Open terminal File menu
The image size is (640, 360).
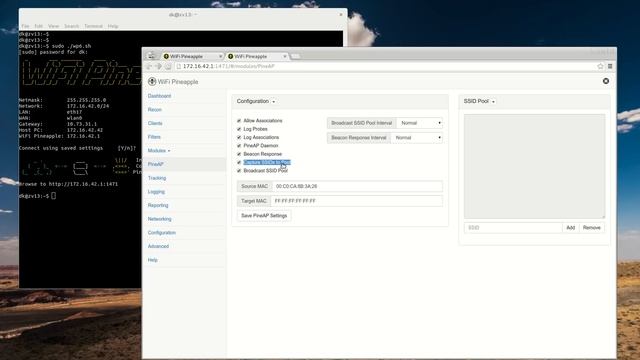25,26
